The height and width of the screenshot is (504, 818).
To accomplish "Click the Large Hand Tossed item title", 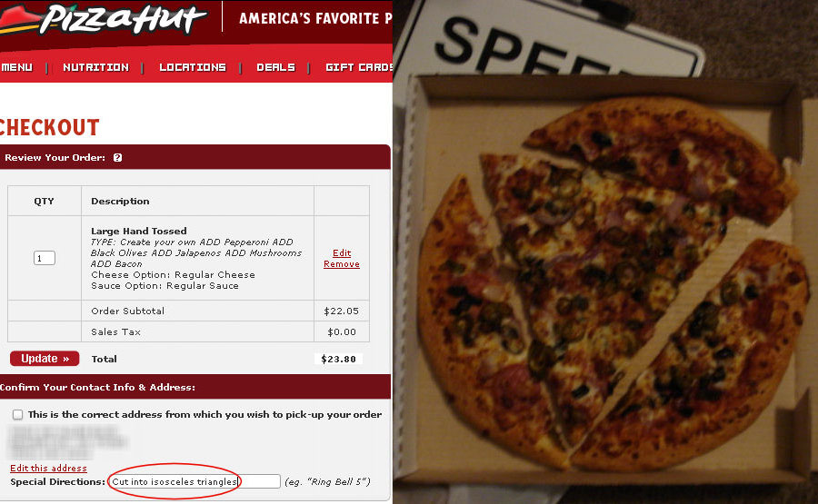I will tap(139, 231).
